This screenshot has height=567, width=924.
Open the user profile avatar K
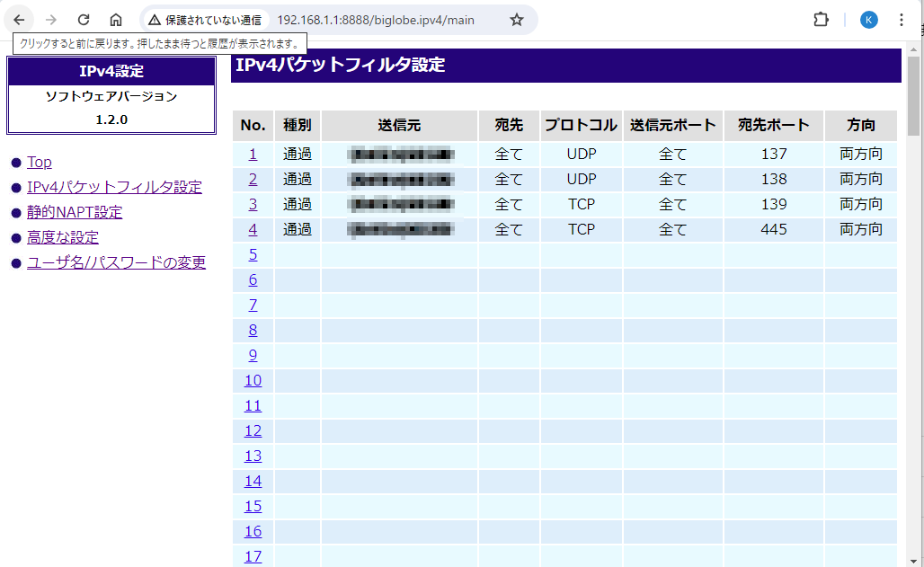[x=868, y=20]
